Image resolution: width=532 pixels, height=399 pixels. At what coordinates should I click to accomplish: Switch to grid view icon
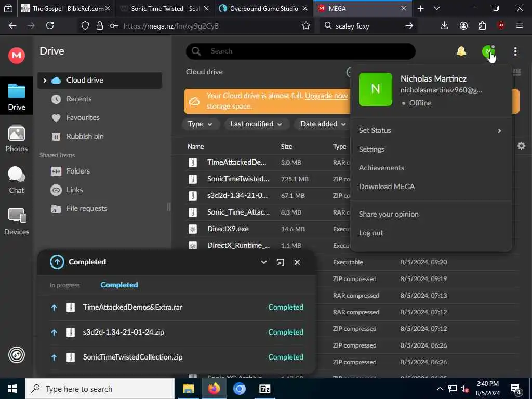click(x=517, y=72)
